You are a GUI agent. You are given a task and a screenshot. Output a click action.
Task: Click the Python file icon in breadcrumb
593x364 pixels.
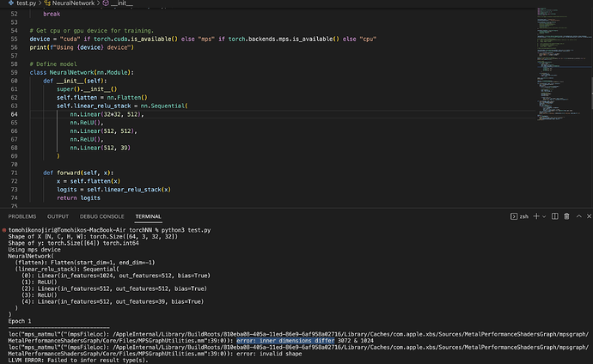pos(9,3)
